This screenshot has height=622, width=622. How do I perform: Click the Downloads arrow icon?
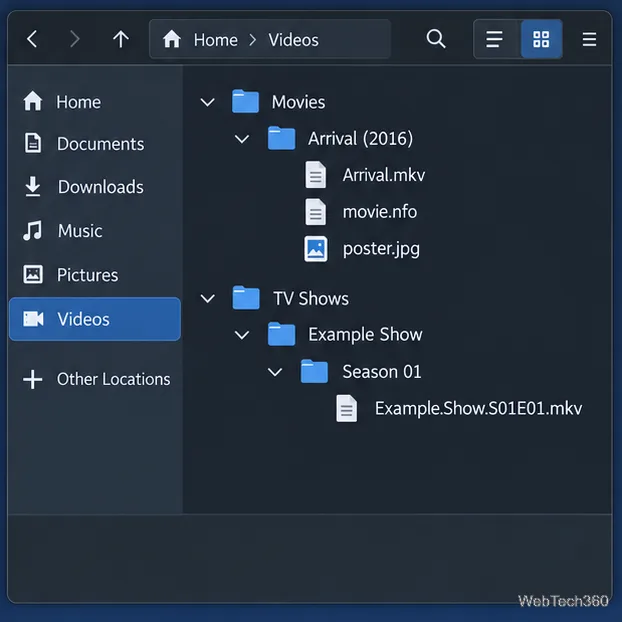coord(33,186)
